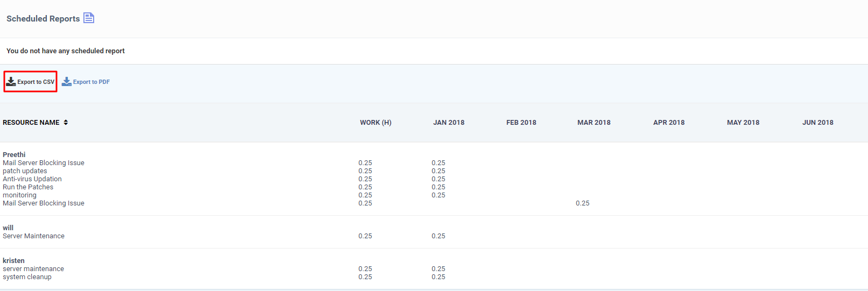Viewport: 868px width, 291px height.
Task: Click the MAR 2018 column header
Action: click(594, 123)
